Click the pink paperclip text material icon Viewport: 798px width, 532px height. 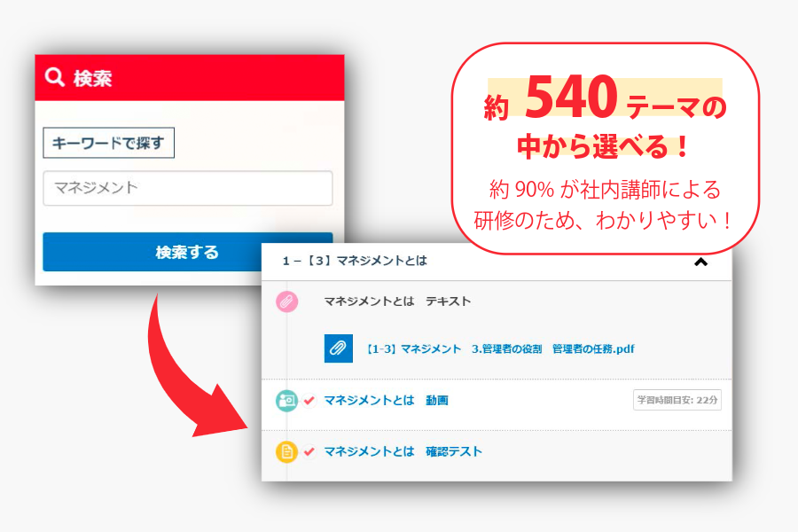(x=287, y=301)
